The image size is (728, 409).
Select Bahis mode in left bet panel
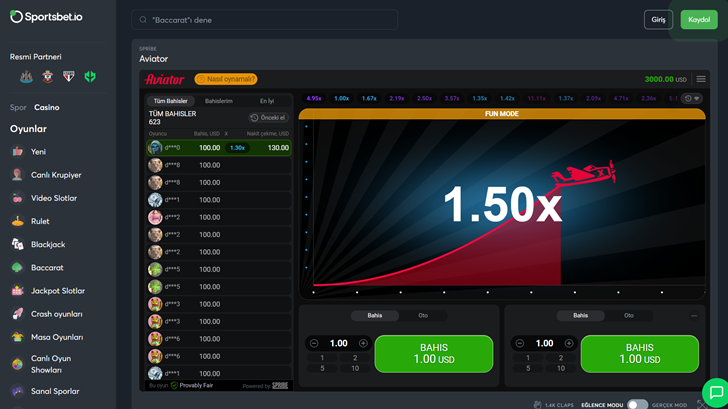375,316
